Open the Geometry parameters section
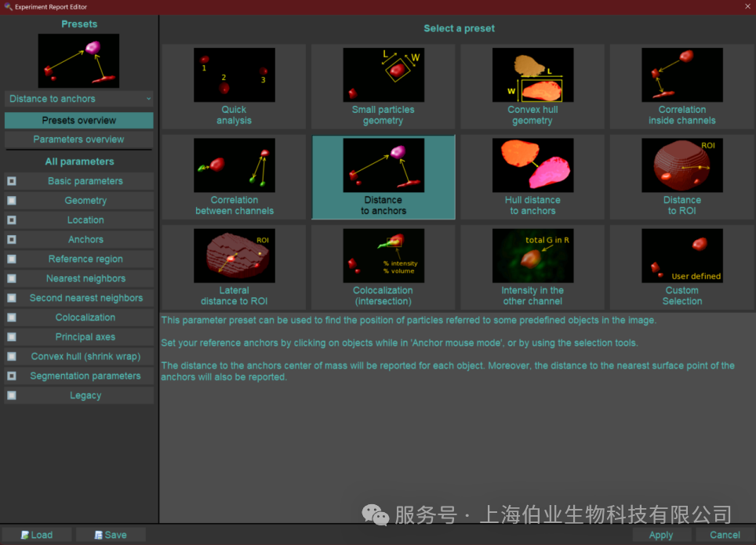The image size is (756, 545). 85,201
